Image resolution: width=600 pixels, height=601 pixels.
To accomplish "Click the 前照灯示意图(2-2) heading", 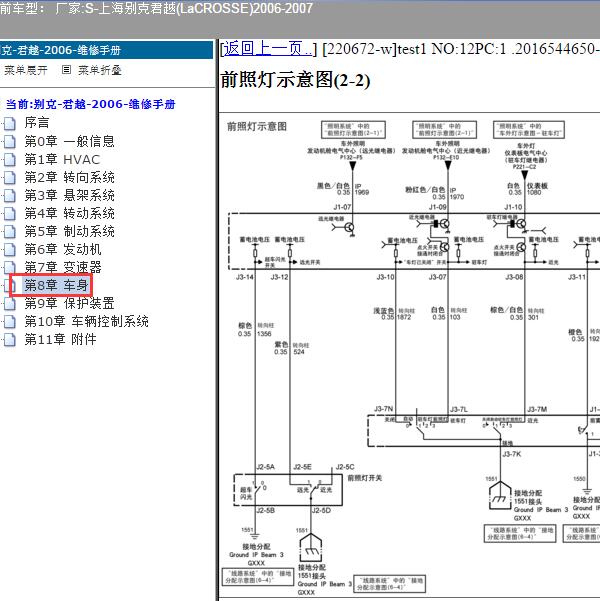I will click(294, 81).
